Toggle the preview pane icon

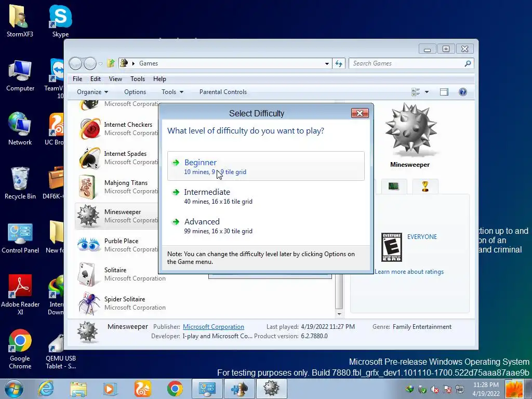(444, 92)
